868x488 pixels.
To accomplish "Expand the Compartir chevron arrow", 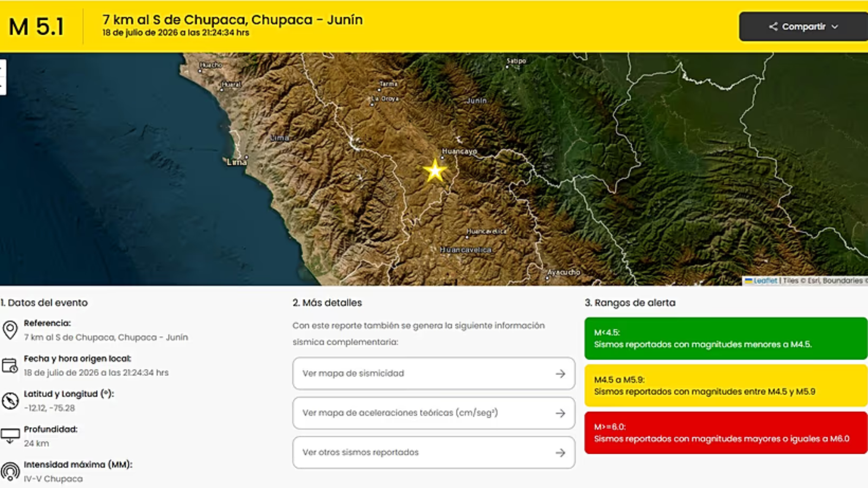I will point(835,27).
